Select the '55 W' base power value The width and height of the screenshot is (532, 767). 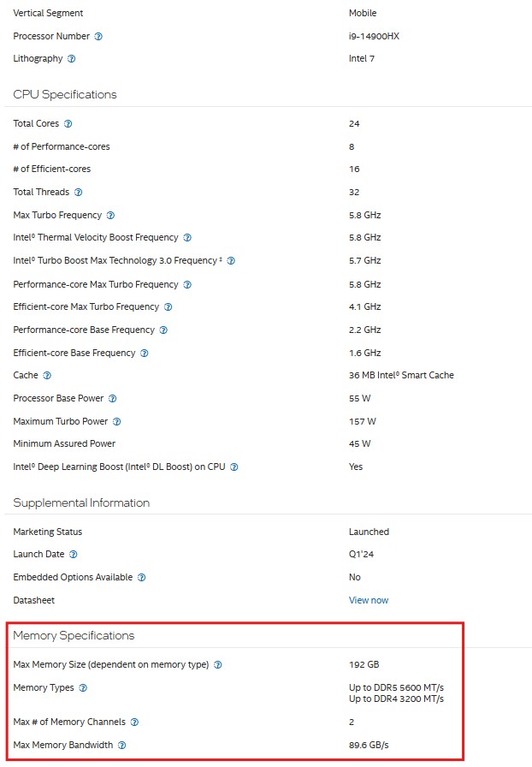click(x=360, y=398)
